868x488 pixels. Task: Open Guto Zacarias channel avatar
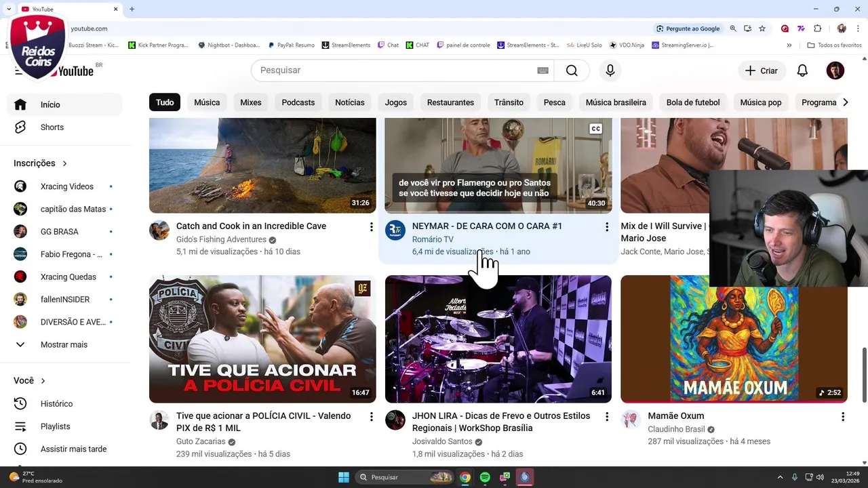coord(159,420)
